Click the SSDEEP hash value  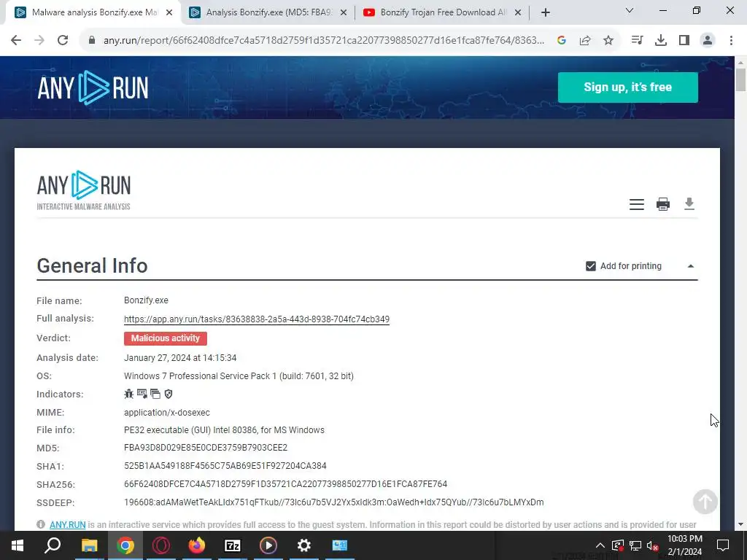[334, 502]
